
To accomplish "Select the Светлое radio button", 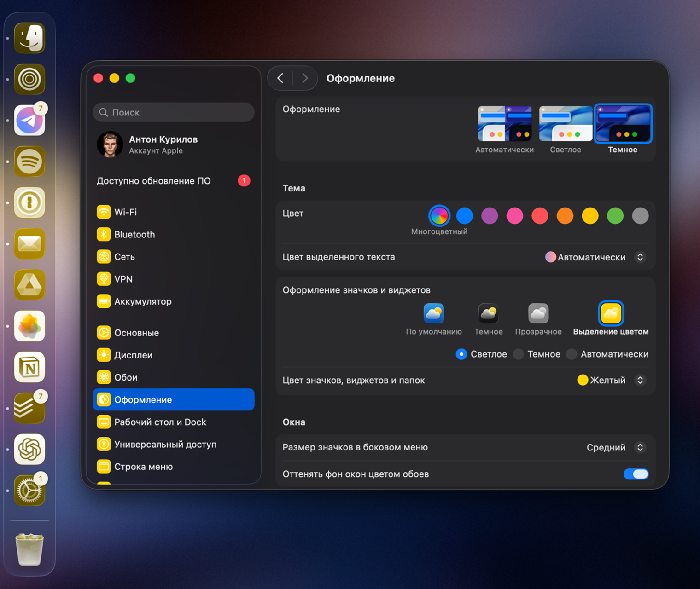I will (461, 354).
